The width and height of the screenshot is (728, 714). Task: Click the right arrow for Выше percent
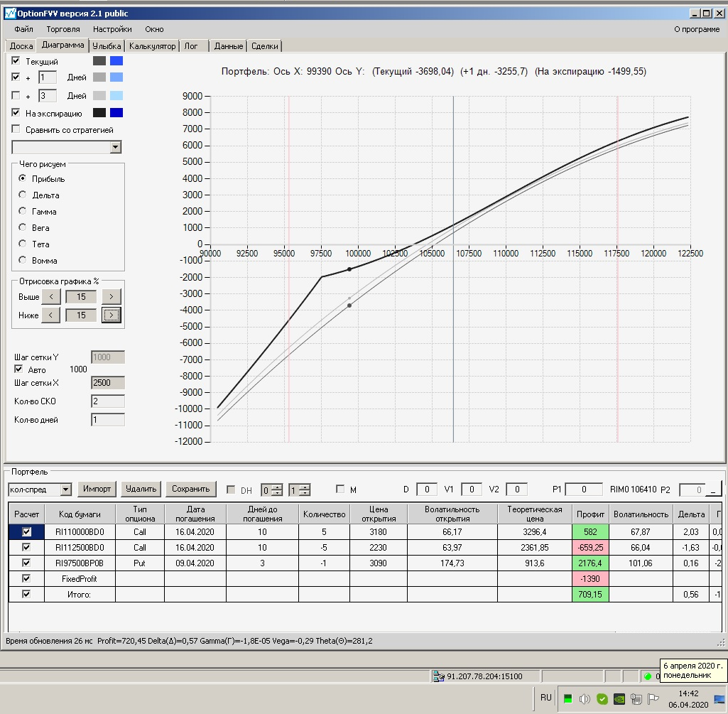[x=111, y=296]
